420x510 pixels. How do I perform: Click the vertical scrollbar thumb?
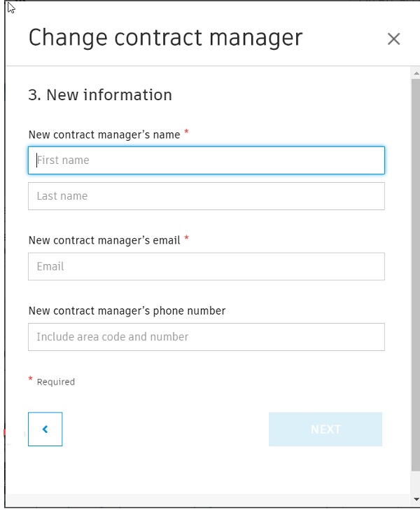coord(415,273)
